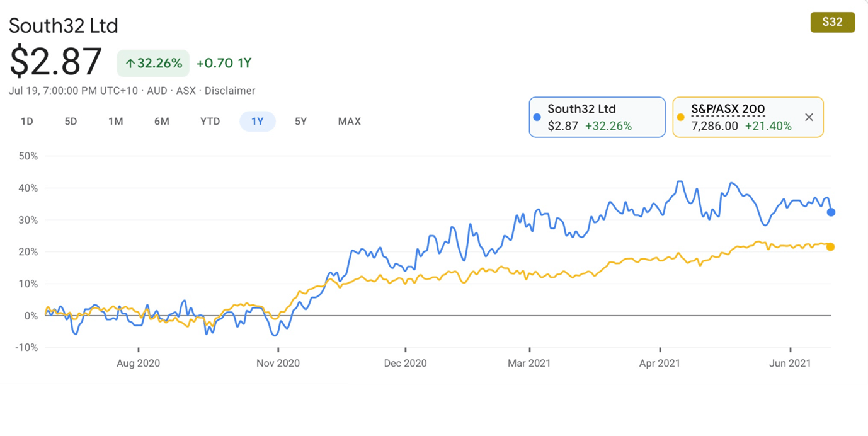Open the Disclaimer link
This screenshot has width=868, height=436.
tap(230, 91)
